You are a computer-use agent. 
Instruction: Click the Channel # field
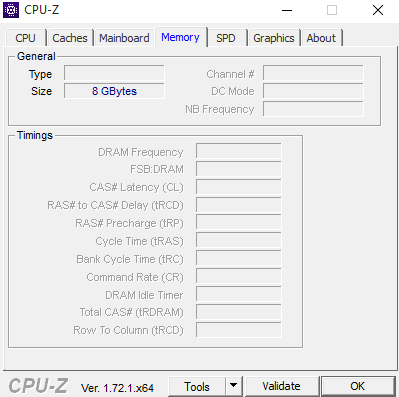[313, 73]
